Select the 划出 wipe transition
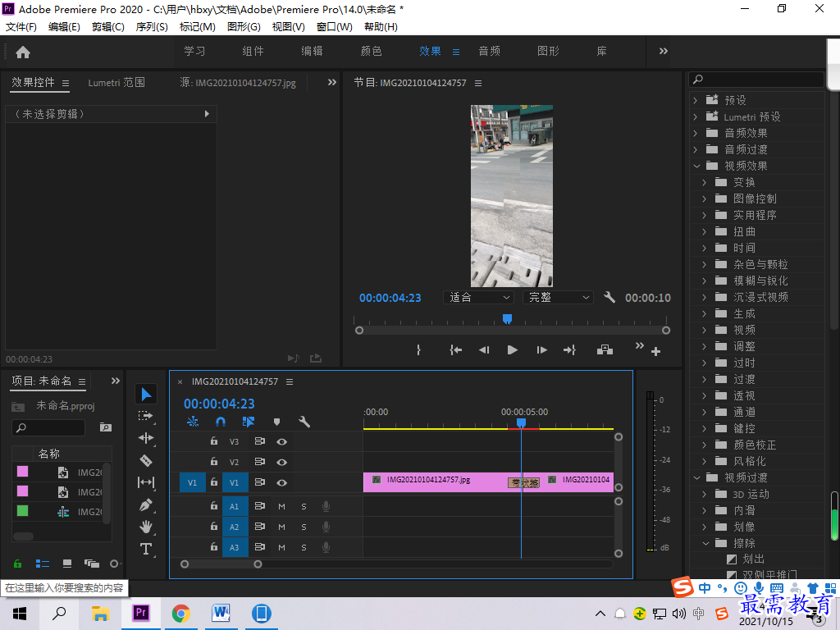The image size is (840, 630). click(753, 559)
